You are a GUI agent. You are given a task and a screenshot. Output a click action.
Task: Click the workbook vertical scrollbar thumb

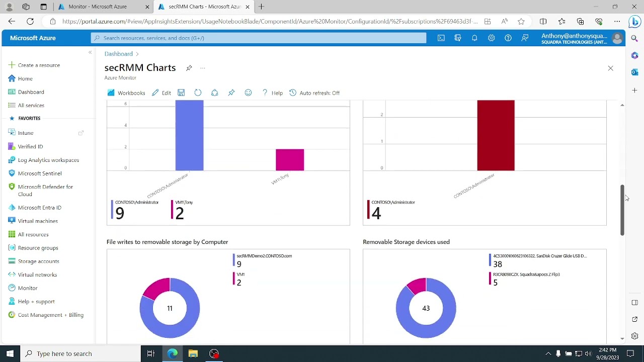point(622,210)
